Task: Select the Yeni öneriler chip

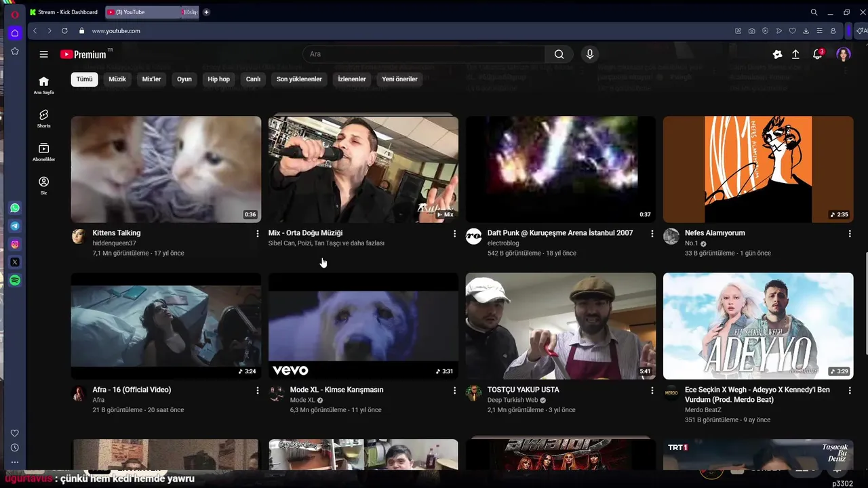Action: pos(399,79)
